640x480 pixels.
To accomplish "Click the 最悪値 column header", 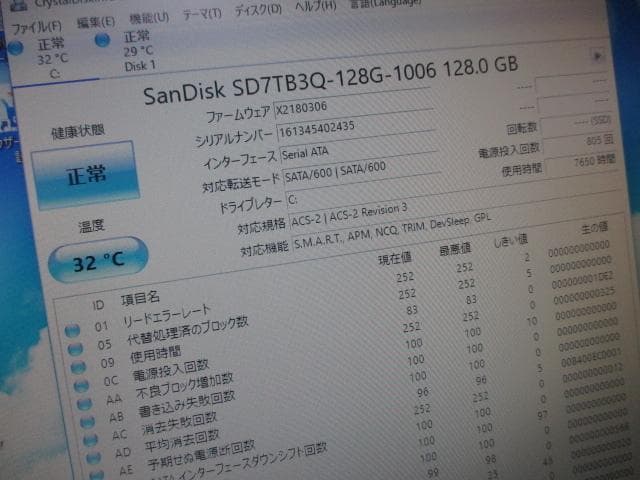I will point(455,249).
